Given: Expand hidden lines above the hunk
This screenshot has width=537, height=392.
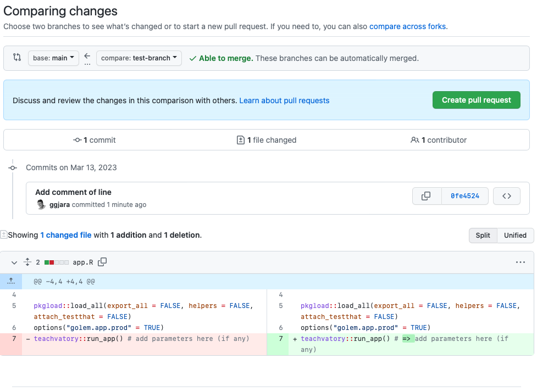Looking at the screenshot, I should pos(11,281).
